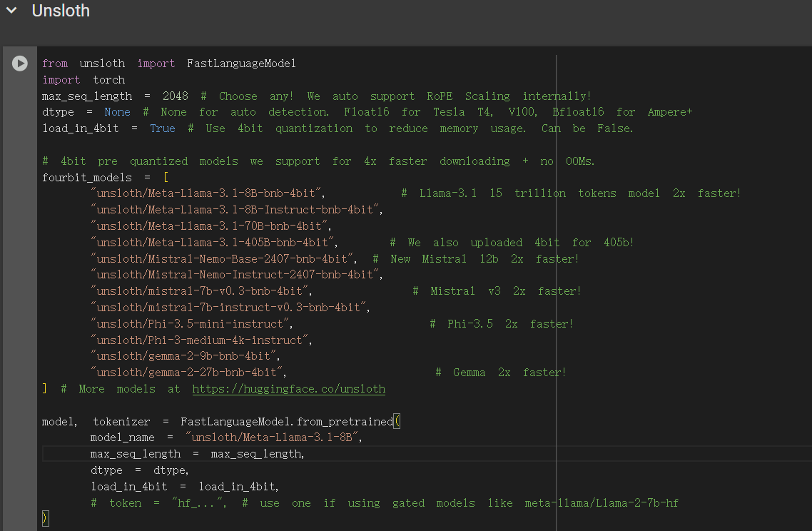Click "unsloth/Phi-3.5-mini-instruct" string

pos(190,324)
